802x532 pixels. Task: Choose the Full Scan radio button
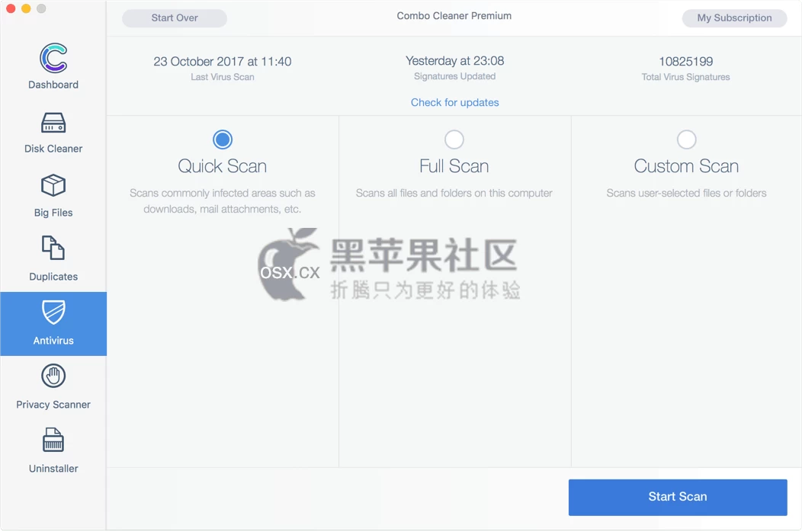(454, 139)
